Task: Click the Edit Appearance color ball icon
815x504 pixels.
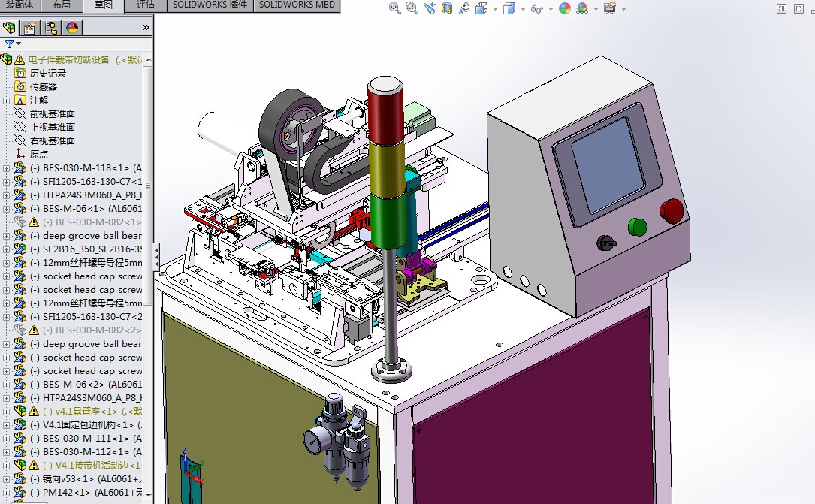Action: pyautogui.click(x=564, y=8)
